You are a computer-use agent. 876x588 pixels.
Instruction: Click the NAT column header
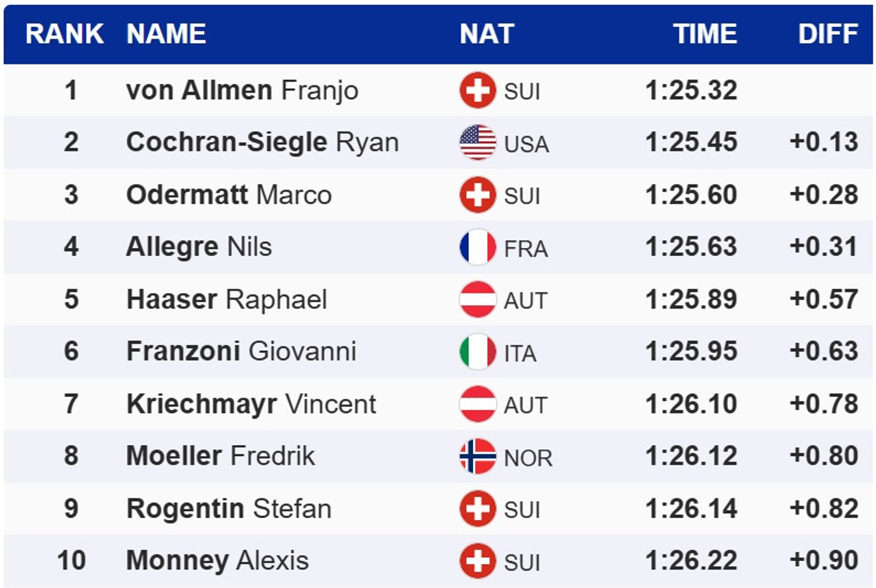[x=486, y=34]
